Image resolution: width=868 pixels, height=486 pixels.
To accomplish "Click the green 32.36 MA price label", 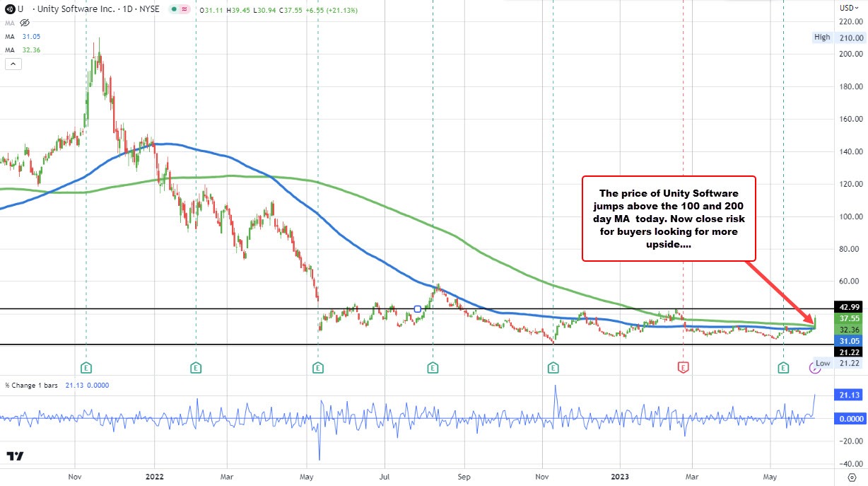I will pyautogui.click(x=848, y=330).
